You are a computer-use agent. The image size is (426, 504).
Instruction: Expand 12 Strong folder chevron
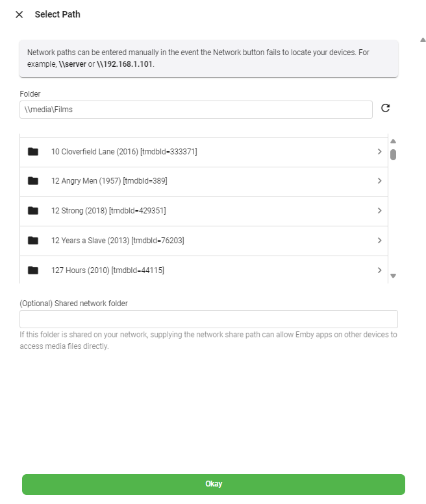tap(379, 211)
